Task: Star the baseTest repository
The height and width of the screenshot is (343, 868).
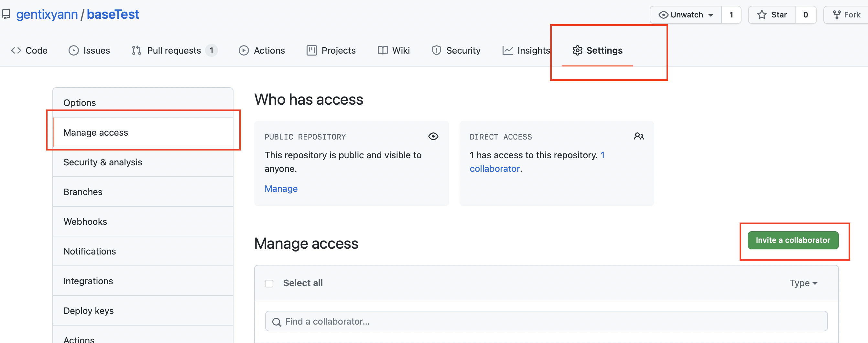Action: (x=772, y=15)
